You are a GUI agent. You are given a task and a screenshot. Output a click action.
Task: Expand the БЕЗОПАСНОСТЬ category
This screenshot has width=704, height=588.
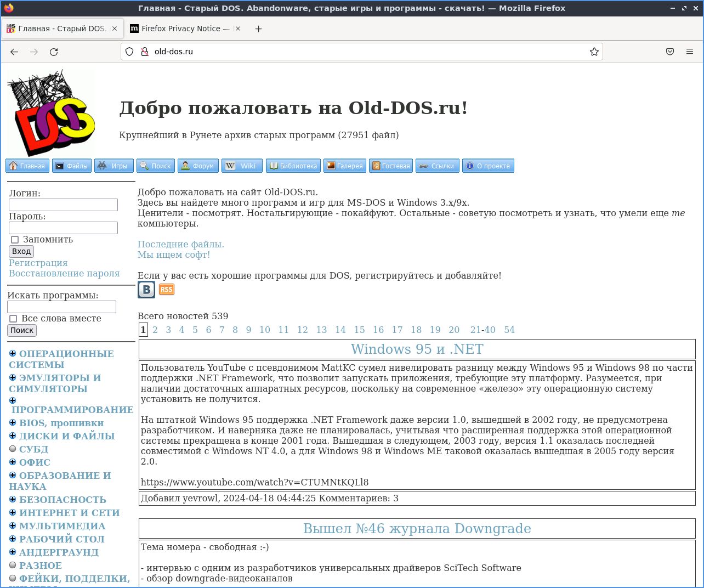point(13,499)
